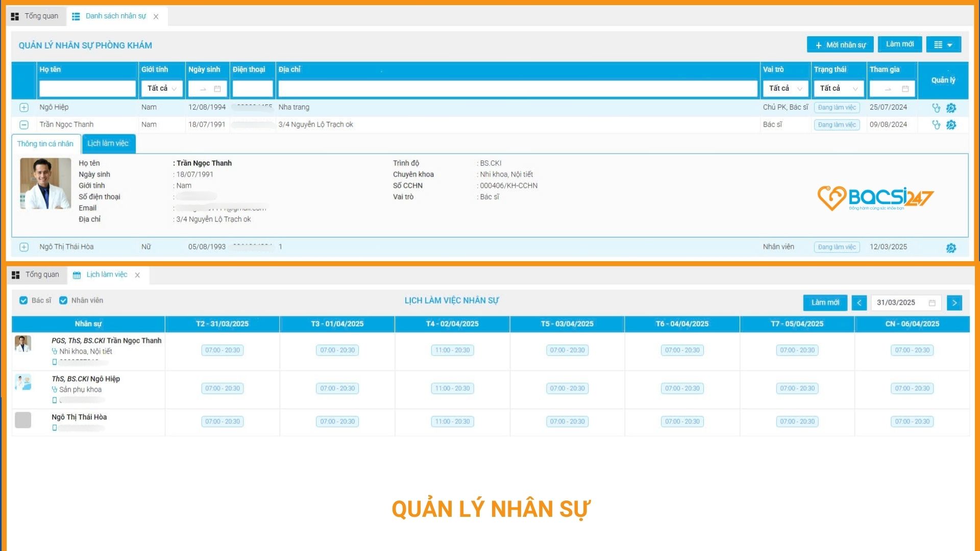Viewport: 980px width, 551px height.
Task: Expand Ngô Thị Thái Hòa row details
Action: (x=24, y=247)
